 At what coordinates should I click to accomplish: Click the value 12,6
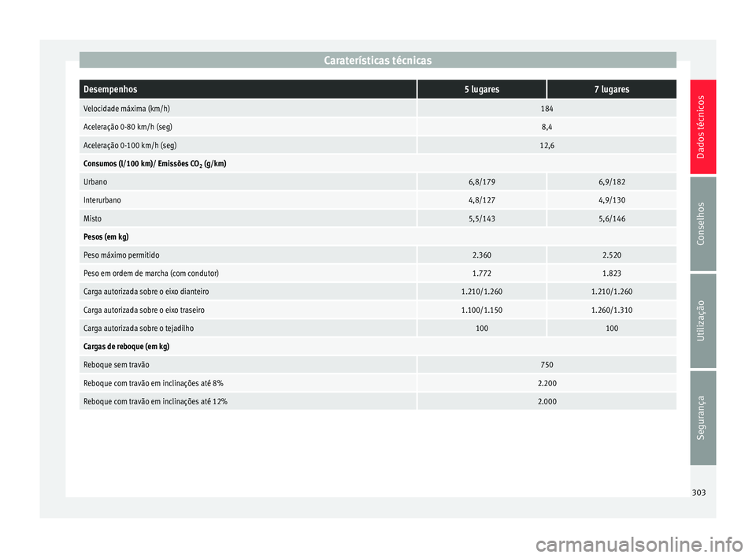pos(547,145)
